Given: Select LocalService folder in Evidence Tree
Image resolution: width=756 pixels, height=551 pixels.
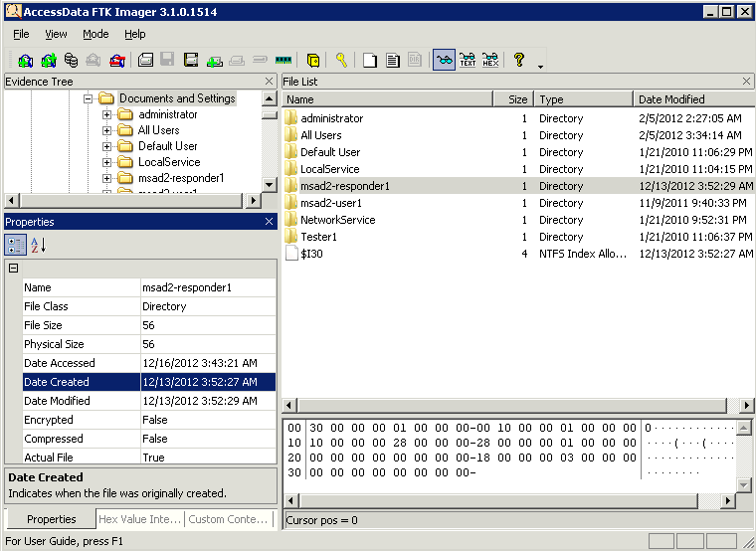Looking at the screenshot, I should [x=169, y=162].
